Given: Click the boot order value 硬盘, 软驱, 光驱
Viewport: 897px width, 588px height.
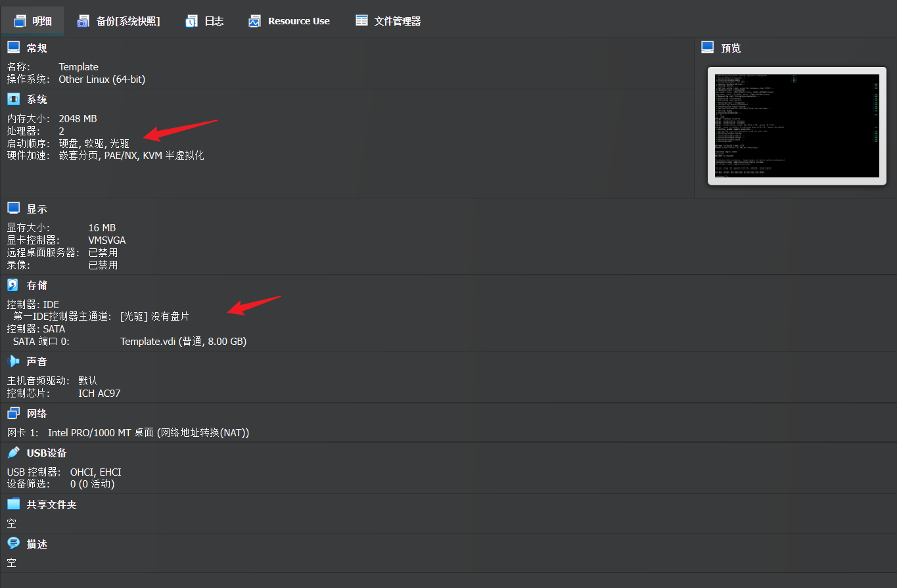Looking at the screenshot, I should [x=94, y=143].
